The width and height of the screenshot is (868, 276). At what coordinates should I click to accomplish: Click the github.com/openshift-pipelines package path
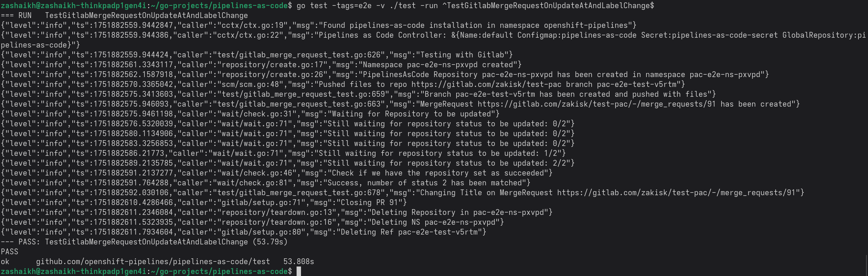(153, 261)
